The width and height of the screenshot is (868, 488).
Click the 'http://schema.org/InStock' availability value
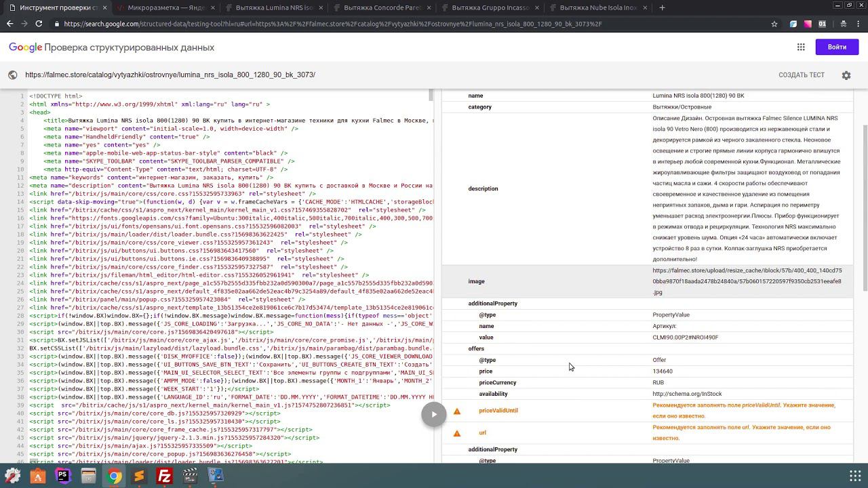(687, 394)
